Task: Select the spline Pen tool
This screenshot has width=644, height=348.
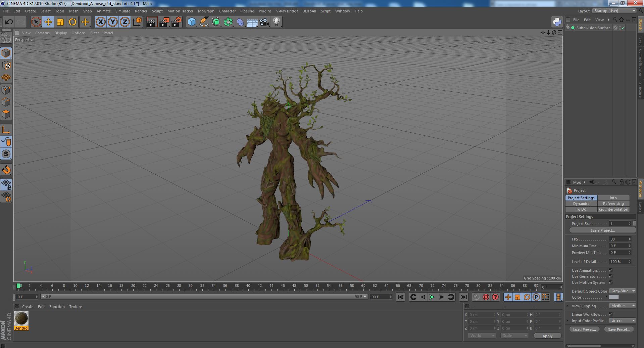Action: (204, 22)
